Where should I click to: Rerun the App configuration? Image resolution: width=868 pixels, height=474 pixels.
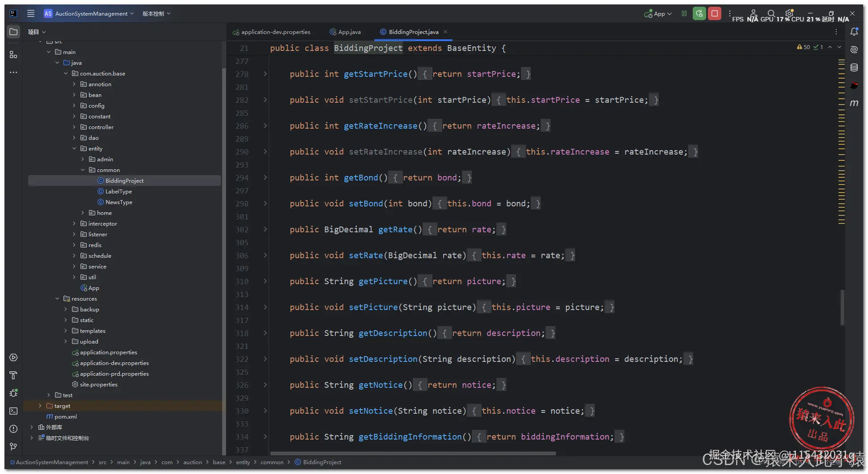click(699, 13)
